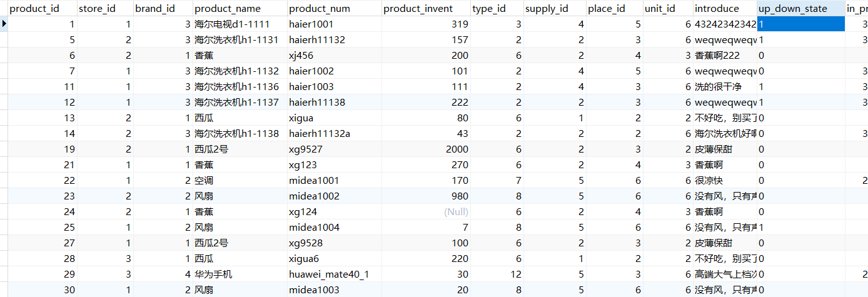Click the type_id column header
The height and width of the screenshot is (297, 868).
(497, 8)
